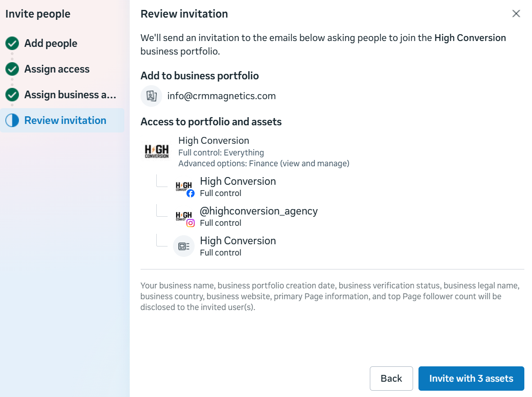Click the info@crmmagnetics.com email address

point(222,96)
